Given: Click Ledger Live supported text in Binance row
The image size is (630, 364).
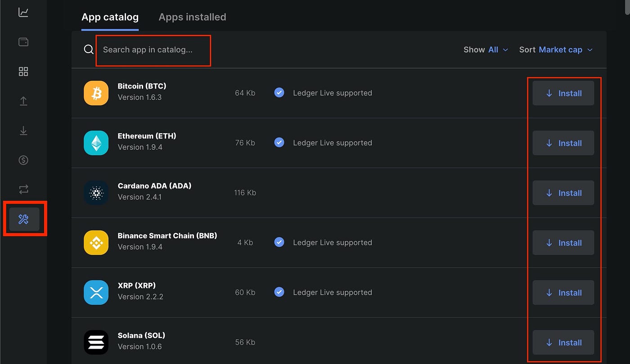Looking at the screenshot, I should click(333, 243).
